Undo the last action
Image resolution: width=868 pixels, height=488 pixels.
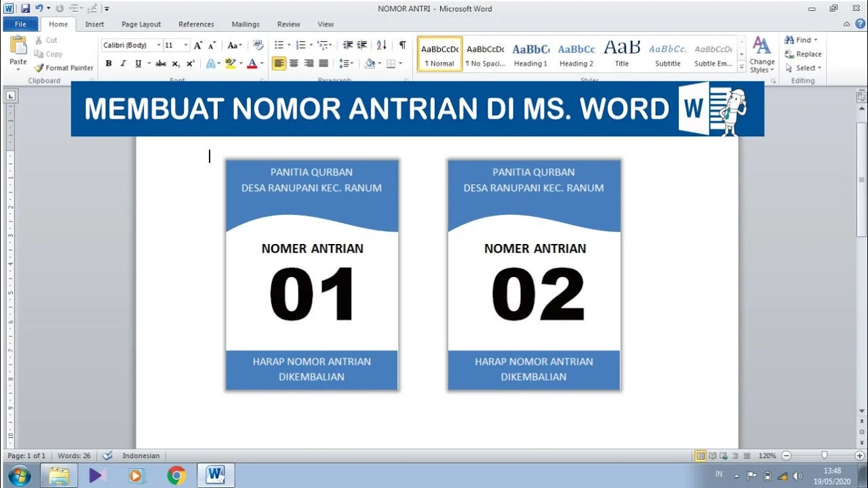coord(39,9)
